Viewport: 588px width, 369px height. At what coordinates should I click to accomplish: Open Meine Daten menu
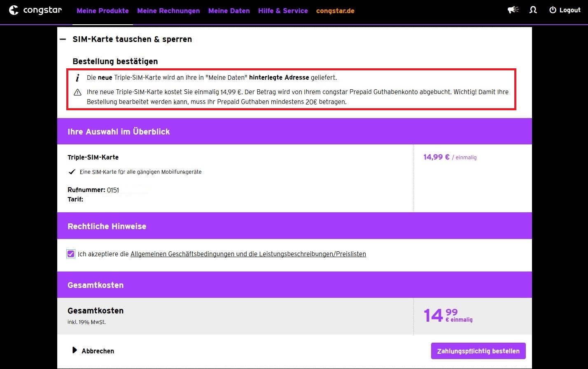[229, 11]
